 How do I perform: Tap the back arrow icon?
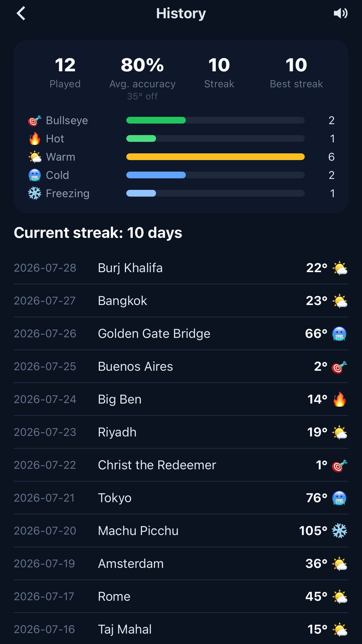[21, 13]
